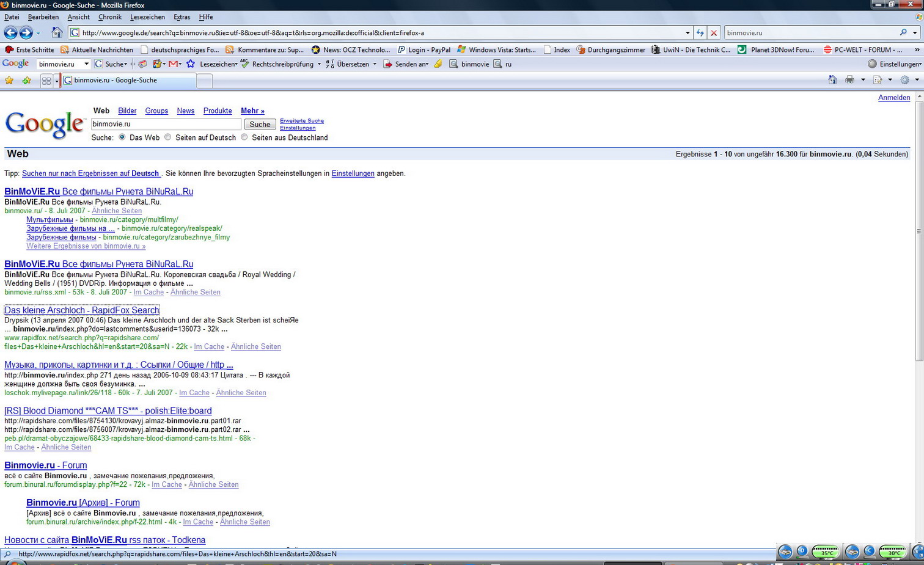Click the Suche button next to query
The image size is (924, 565).
click(260, 124)
